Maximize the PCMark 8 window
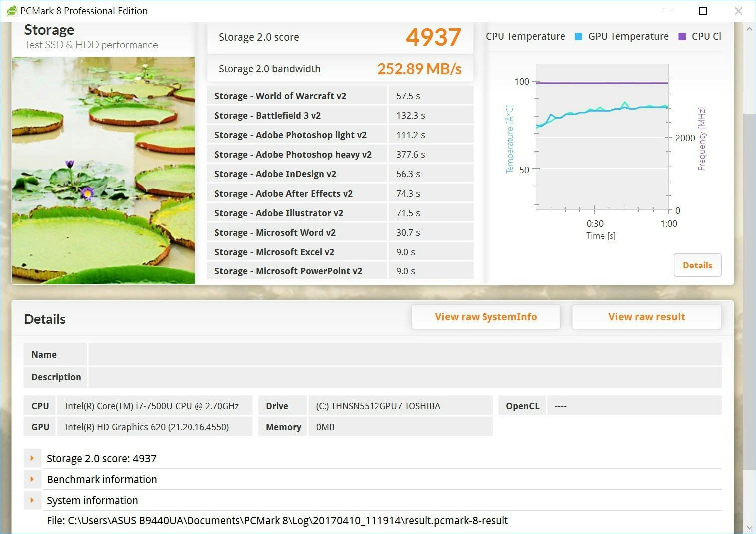 pos(703,11)
